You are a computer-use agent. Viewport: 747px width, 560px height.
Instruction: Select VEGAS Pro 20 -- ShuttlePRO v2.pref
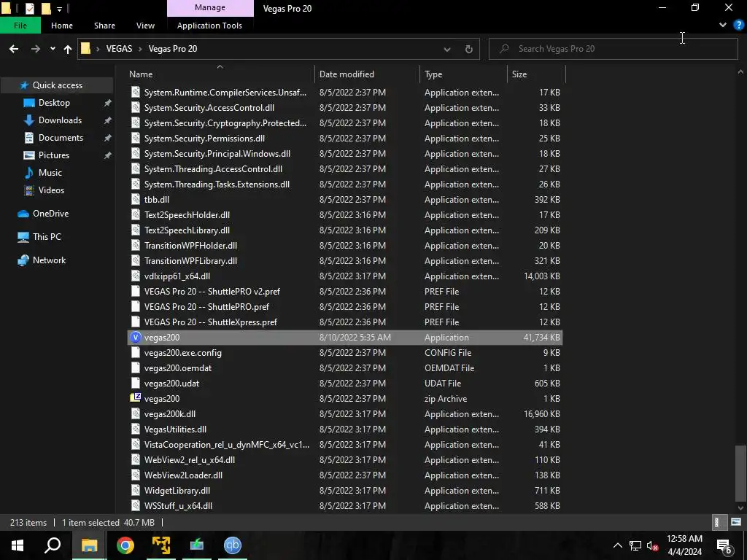pyautogui.click(x=345, y=292)
